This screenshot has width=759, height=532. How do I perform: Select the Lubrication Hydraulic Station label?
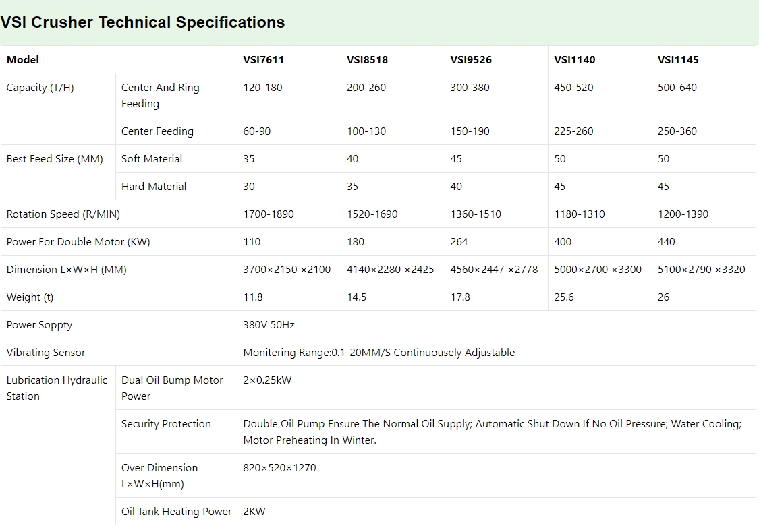tap(57, 388)
